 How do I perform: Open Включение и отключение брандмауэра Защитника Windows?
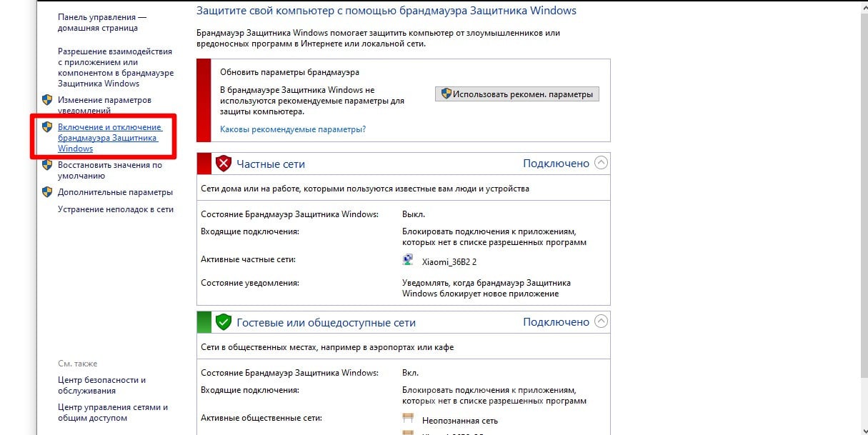click(x=110, y=138)
